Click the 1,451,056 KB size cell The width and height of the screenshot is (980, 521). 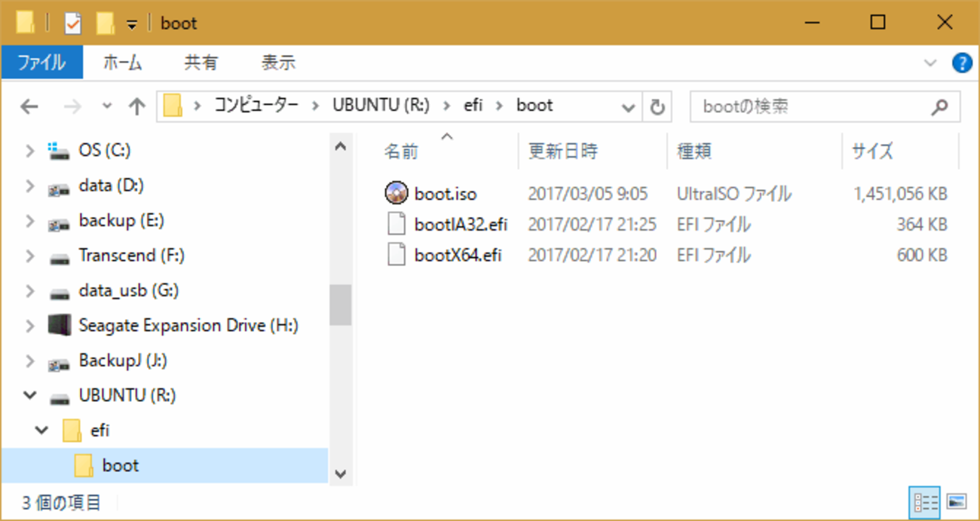[x=900, y=195]
